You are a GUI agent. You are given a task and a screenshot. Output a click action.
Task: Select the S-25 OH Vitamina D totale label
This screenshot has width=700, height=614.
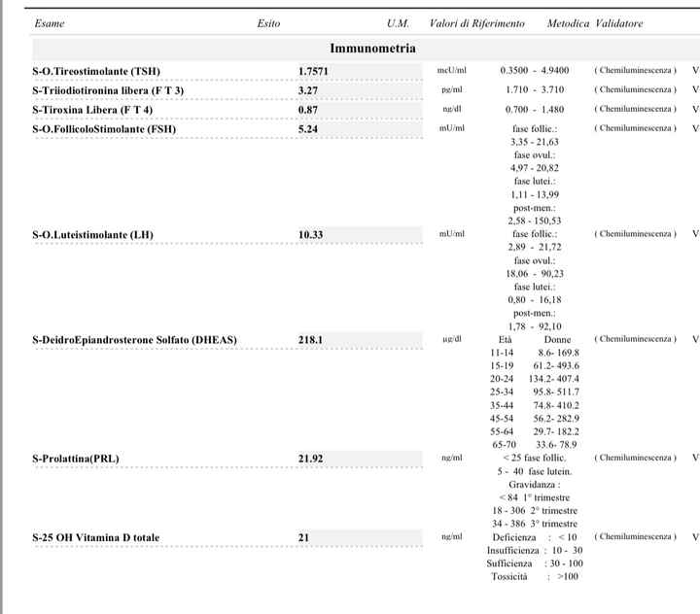click(96, 537)
